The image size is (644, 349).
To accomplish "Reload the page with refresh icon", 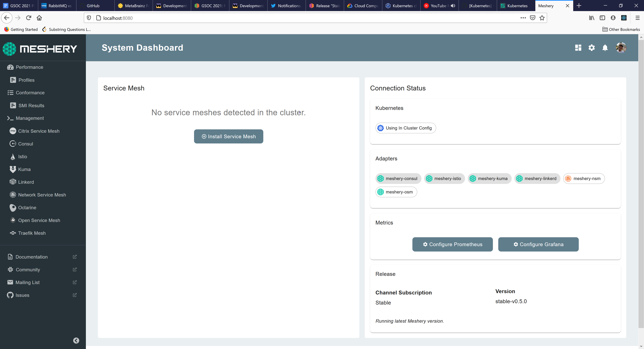I will tap(29, 18).
